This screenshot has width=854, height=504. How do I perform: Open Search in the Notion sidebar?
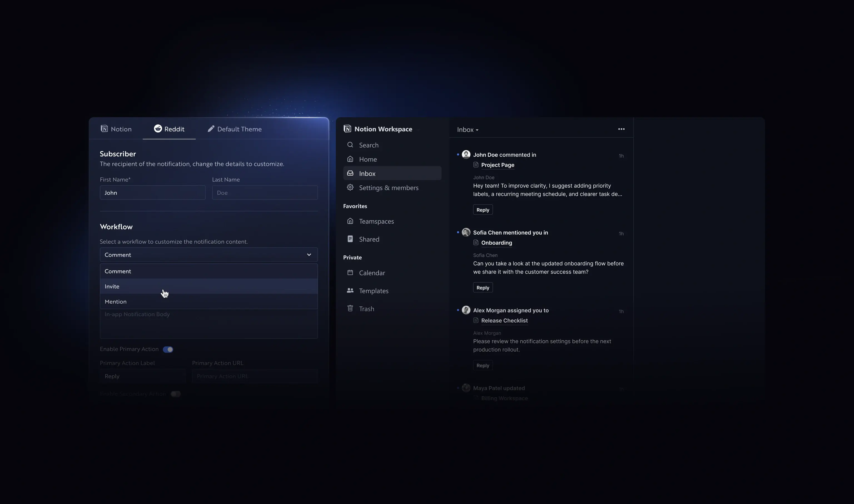point(392,145)
